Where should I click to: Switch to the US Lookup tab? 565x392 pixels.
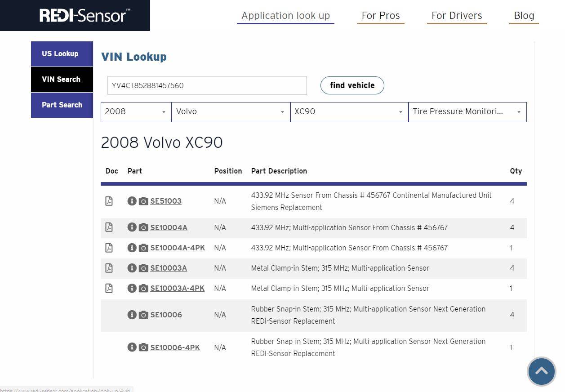coord(62,54)
